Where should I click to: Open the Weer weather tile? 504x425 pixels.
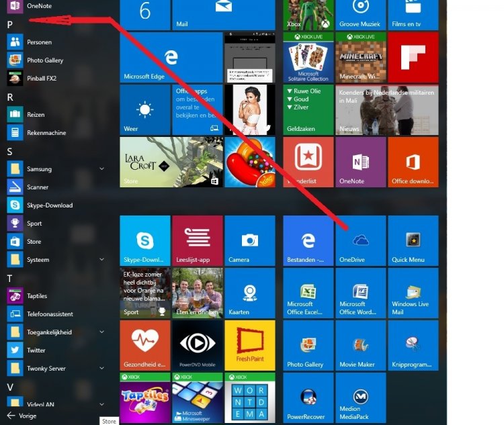coord(145,110)
